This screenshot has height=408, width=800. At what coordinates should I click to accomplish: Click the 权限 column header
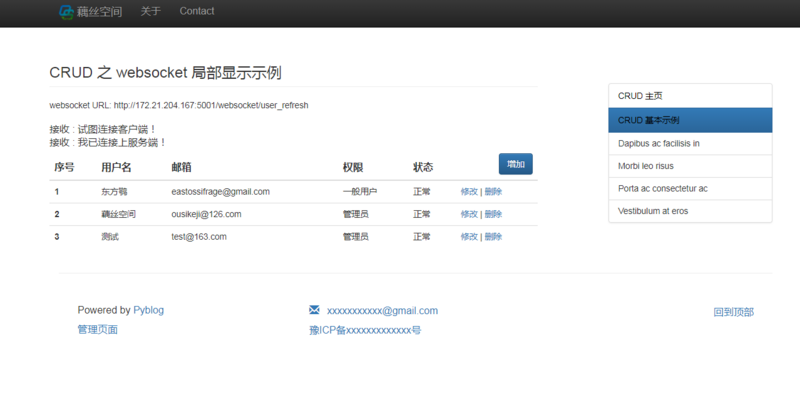(x=353, y=167)
